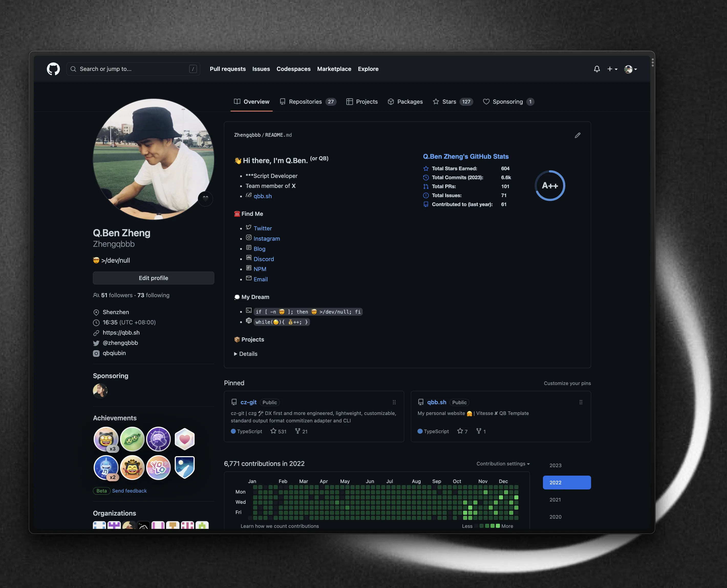Open the GitHub home logo
This screenshot has height=588, width=727.
pyautogui.click(x=53, y=69)
